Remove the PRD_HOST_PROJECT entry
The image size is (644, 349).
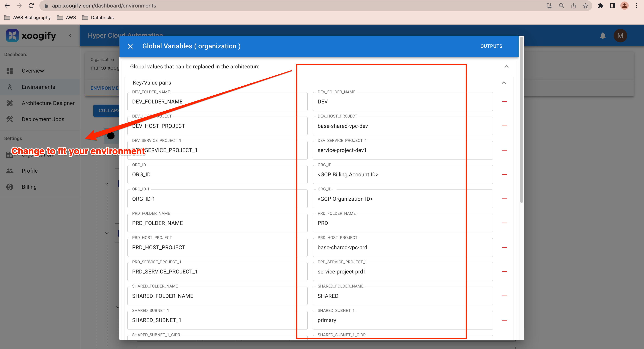point(504,247)
